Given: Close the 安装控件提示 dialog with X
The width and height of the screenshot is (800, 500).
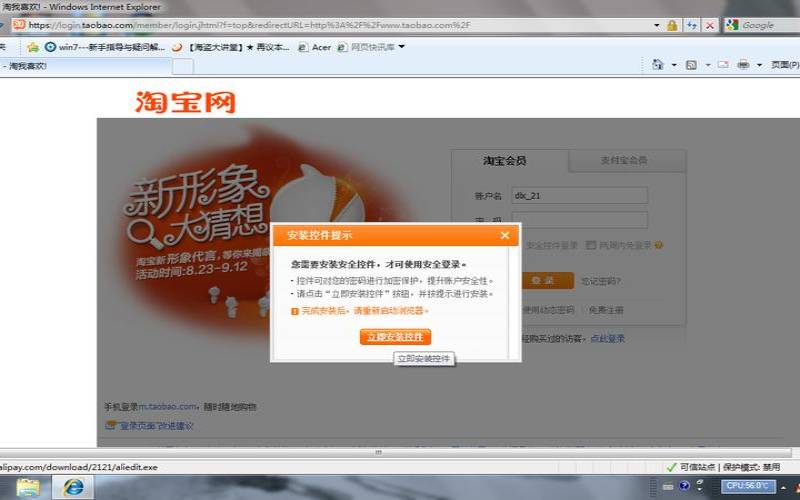Looking at the screenshot, I should 505,236.
